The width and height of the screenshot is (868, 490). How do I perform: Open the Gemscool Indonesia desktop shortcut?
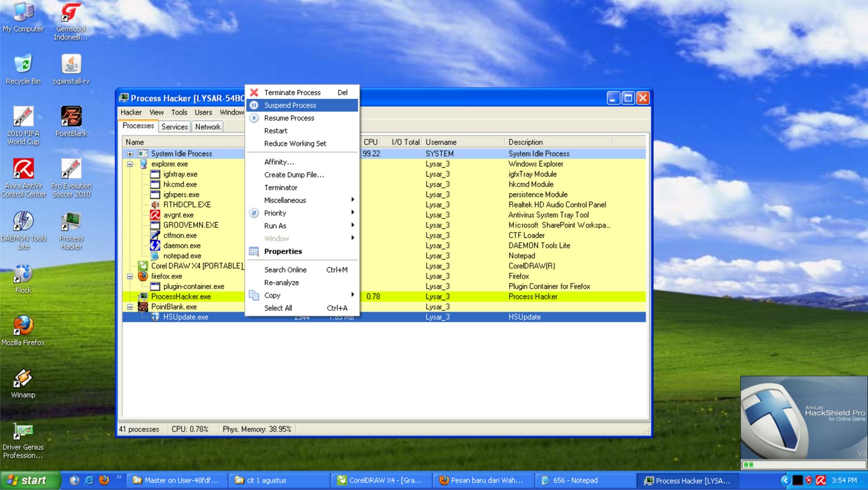(x=71, y=21)
